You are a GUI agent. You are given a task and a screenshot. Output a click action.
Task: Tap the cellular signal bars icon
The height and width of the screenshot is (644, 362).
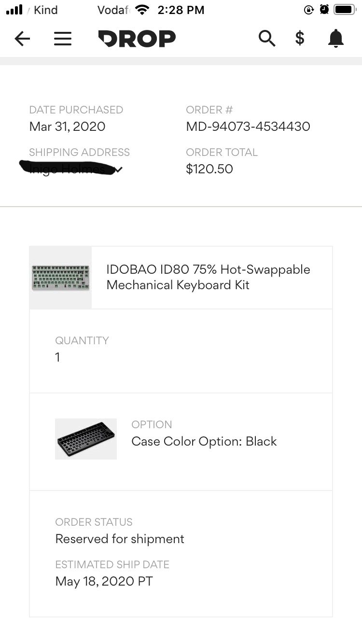click(14, 10)
